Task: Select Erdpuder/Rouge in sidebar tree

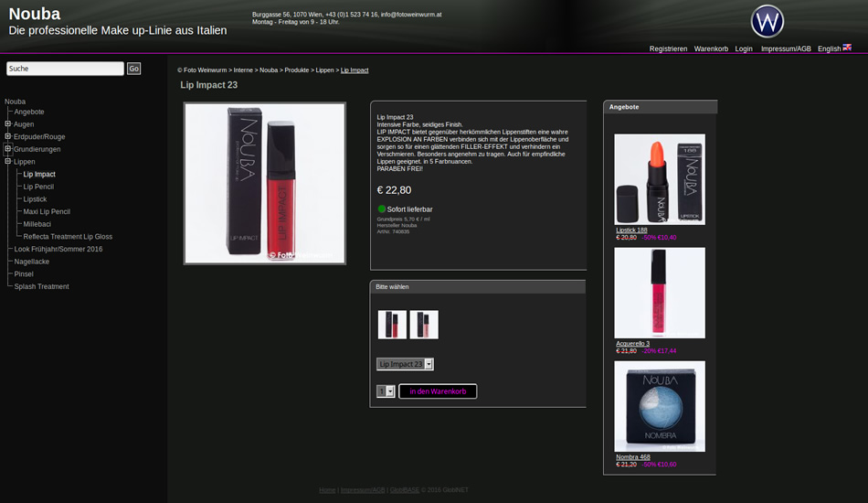Action: coord(39,137)
